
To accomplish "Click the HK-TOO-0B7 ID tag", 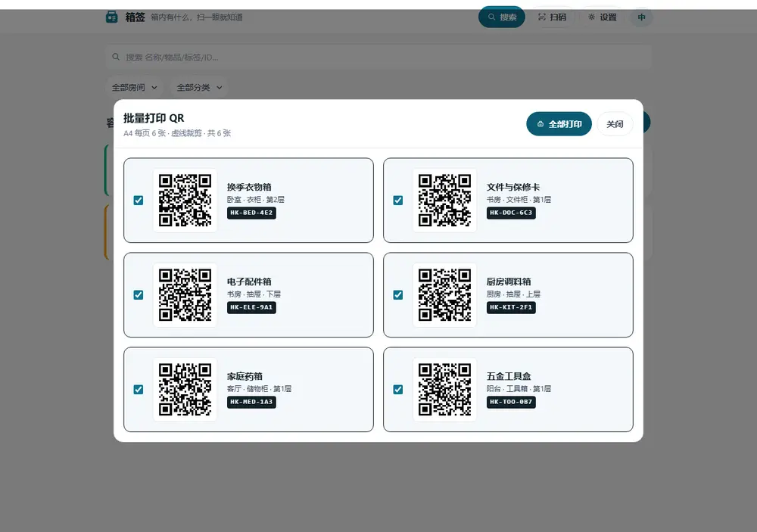I will click(x=511, y=402).
